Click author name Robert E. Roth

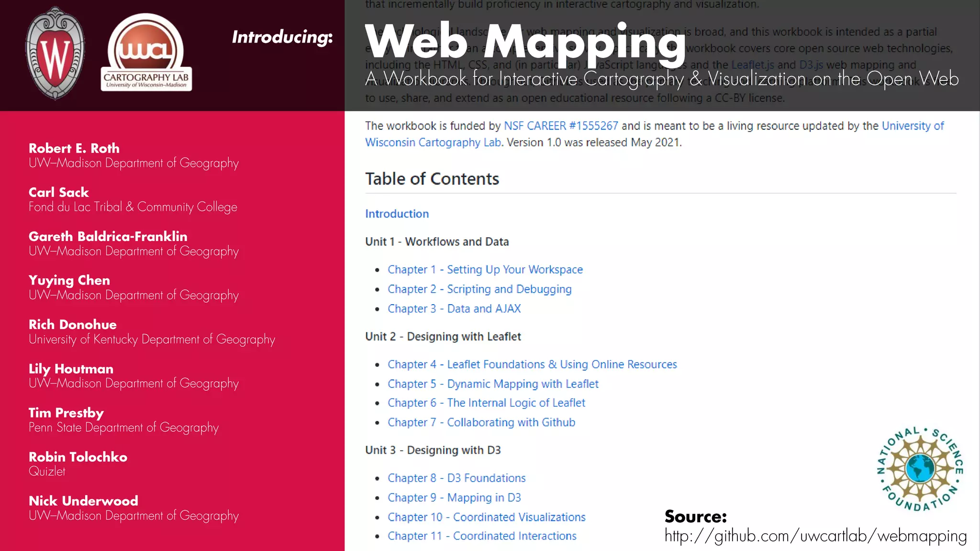click(74, 148)
